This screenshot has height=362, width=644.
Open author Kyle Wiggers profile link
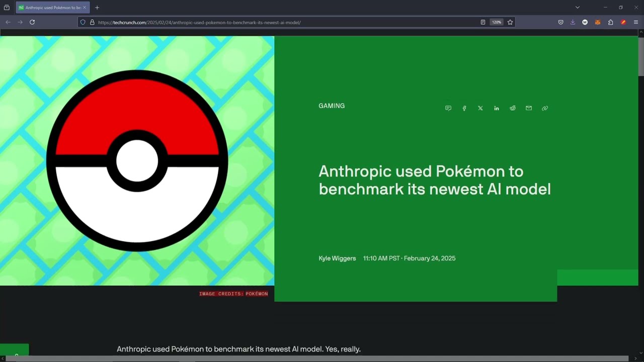coord(337,258)
